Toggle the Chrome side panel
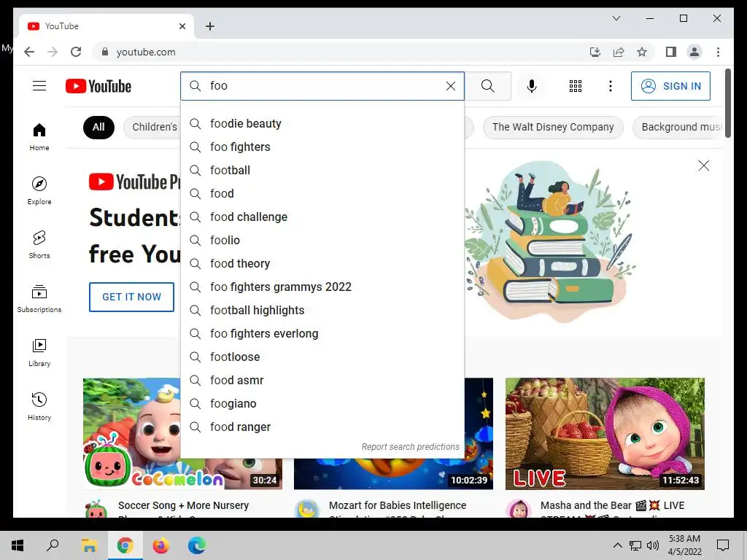Image resolution: width=747 pixels, height=560 pixels. pyautogui.click(x=671, y=52)
